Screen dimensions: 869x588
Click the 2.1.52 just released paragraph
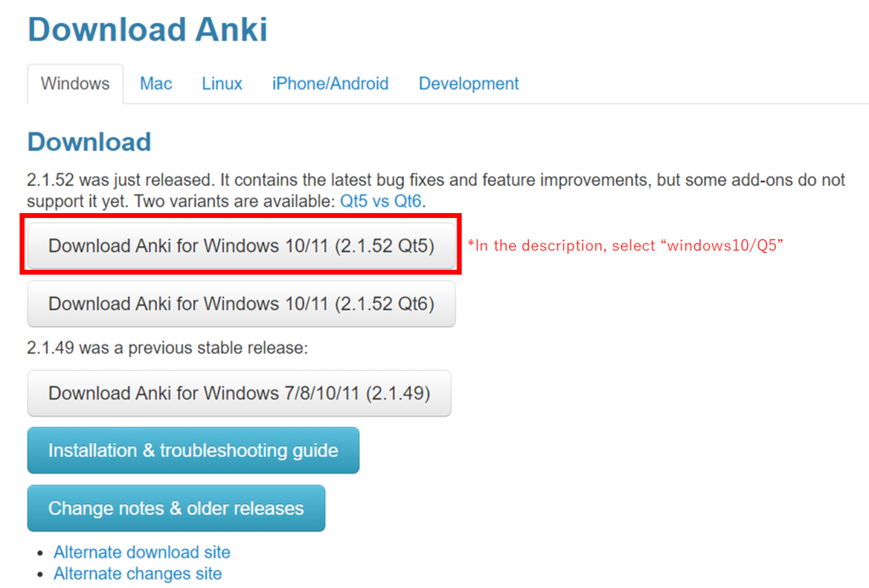[435, 191]
